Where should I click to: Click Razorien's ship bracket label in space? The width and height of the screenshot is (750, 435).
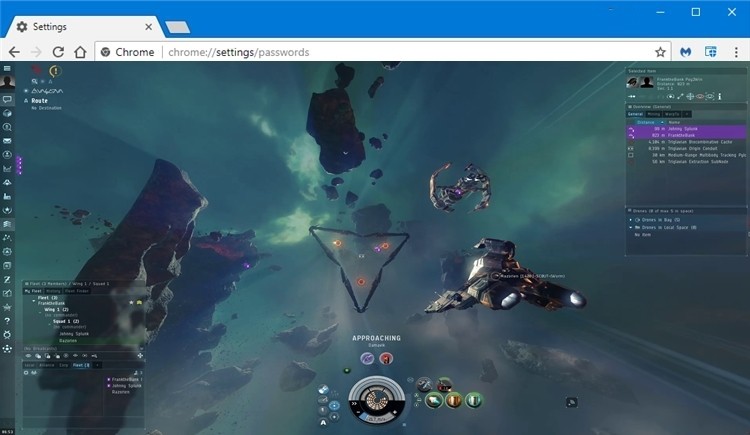532,276
